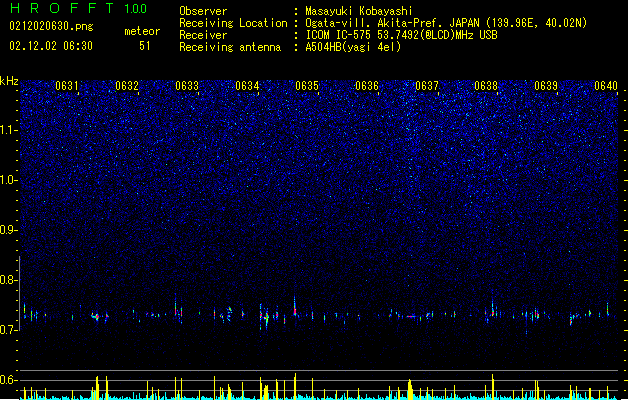Click the 0637 time marker
This screenshot has height=400, width=629.
[x=427, y=86]
